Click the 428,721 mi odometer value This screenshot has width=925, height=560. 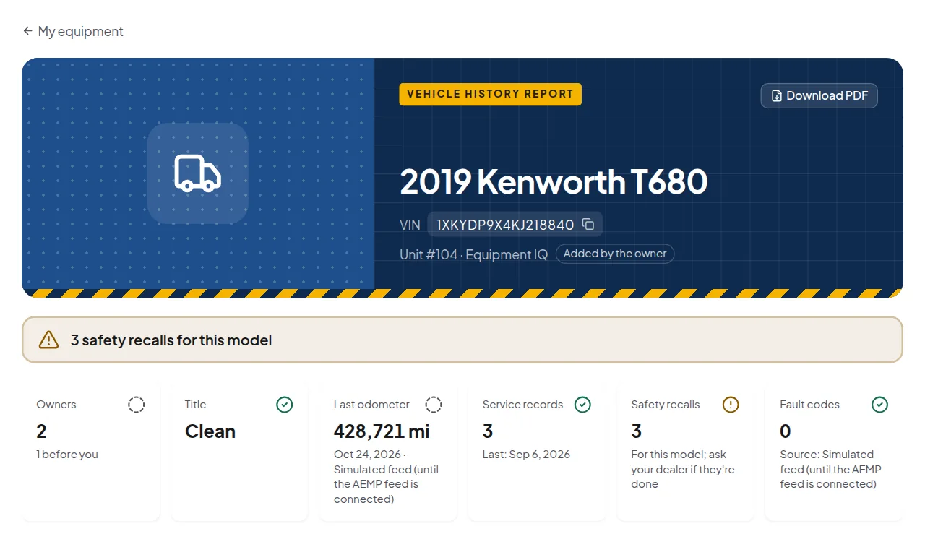(x=382, y=431)
